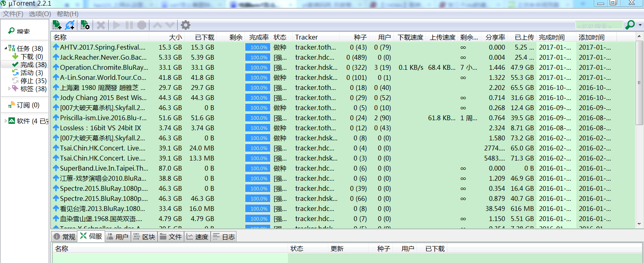
Task: Select the SuperBand.Live.In.Taipei torrent row
Action: 343,168
